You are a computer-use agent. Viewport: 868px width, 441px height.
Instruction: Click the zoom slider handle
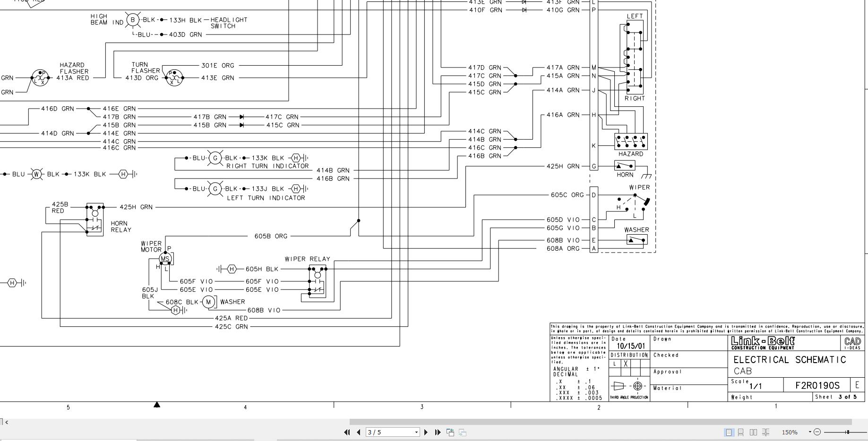pos(848,432)
